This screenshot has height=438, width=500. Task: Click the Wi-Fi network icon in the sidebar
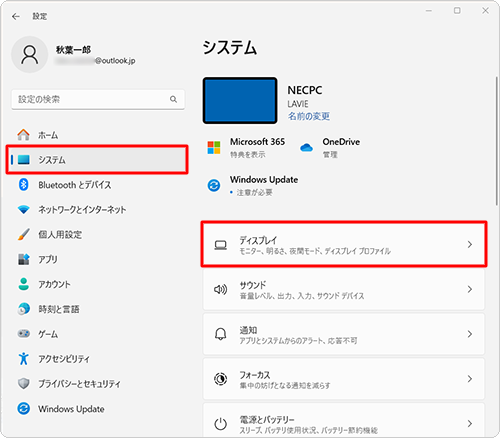[x=23, y=209]
